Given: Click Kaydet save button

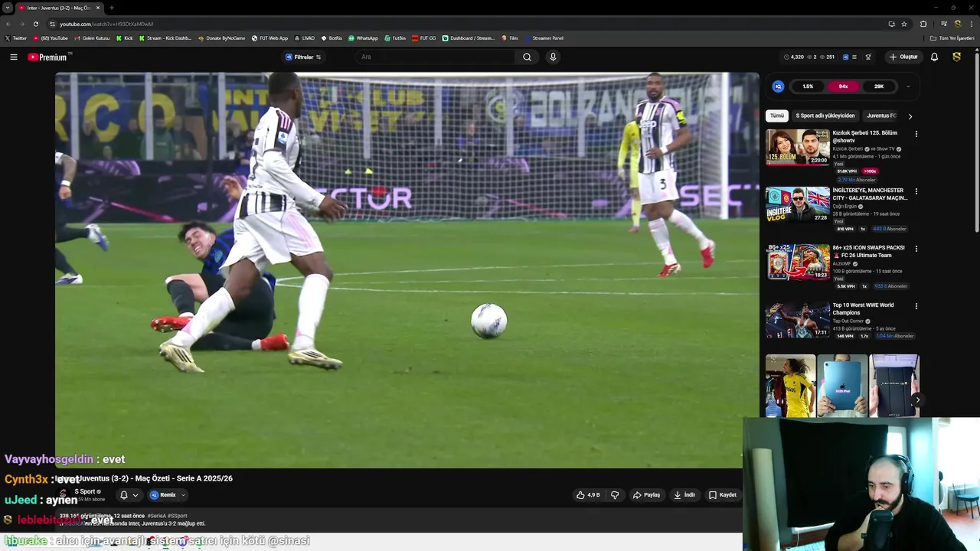Looking at the screenshot, I should coord(722,495).
